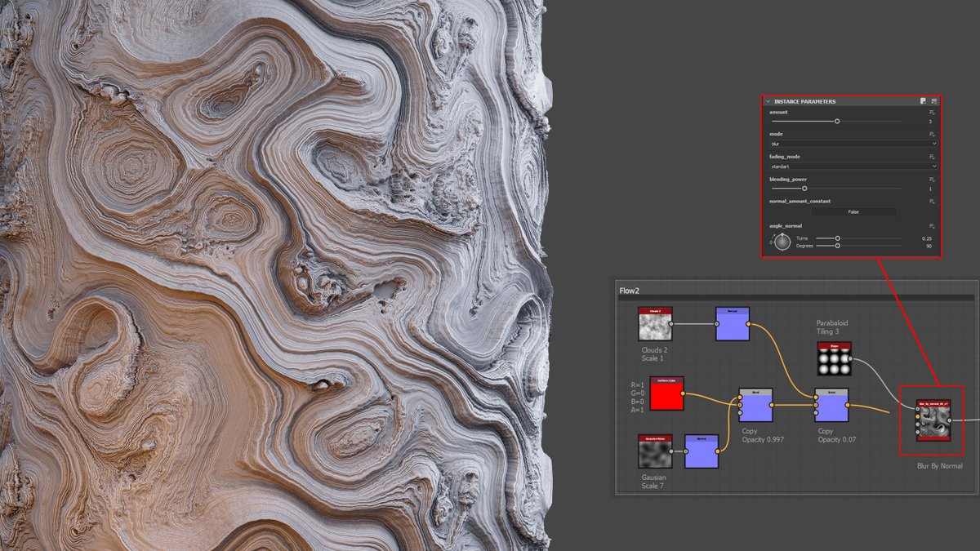Image resolution: width=980 pixels, height=551 pixels.
Task: Click the function icon beside fading_mode
Action: point(933,157)
